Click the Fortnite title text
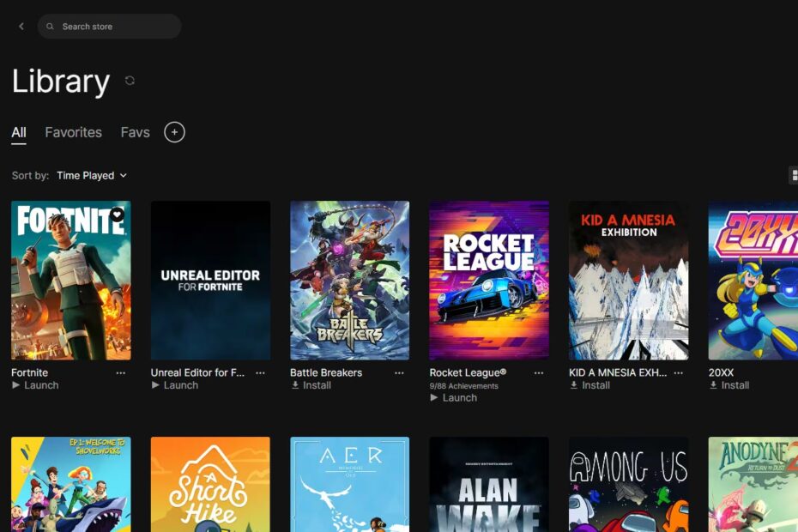Screen dimensions: 798x532 tap(29, 372)
